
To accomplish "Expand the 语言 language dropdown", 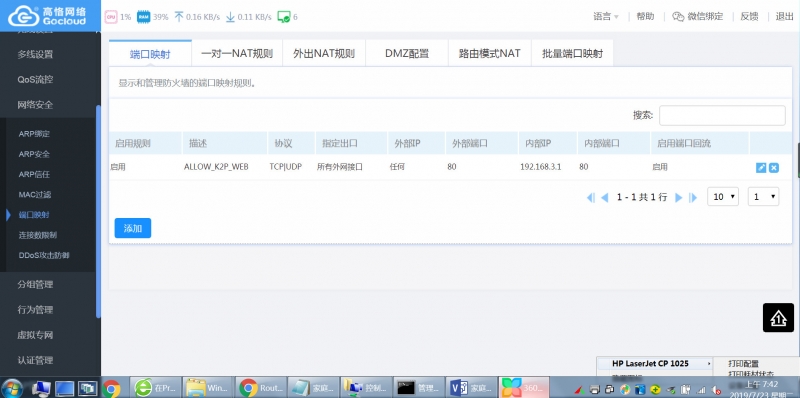I will pos(606,16).
